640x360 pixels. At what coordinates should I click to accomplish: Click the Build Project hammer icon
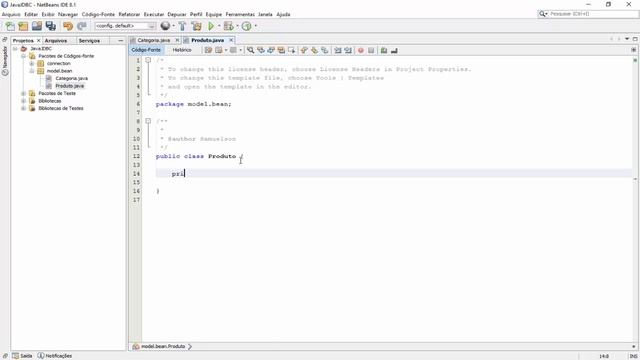coord(182,26)
